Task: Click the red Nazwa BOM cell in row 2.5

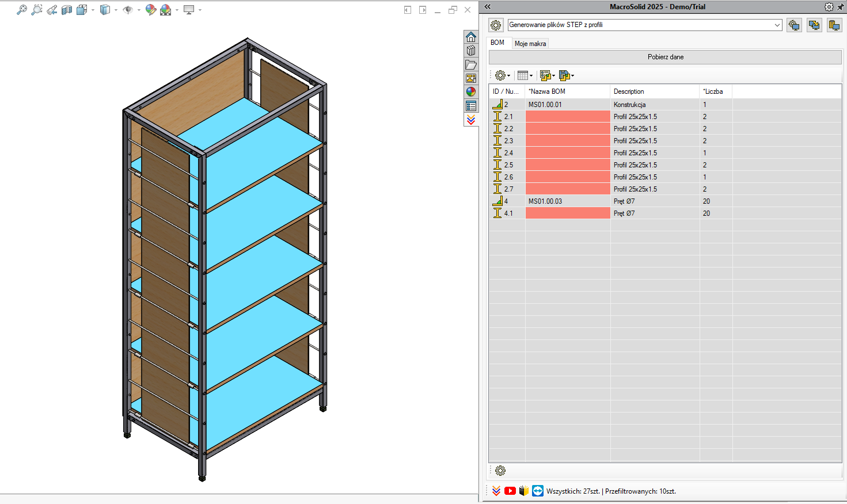Action: point(568,165)
